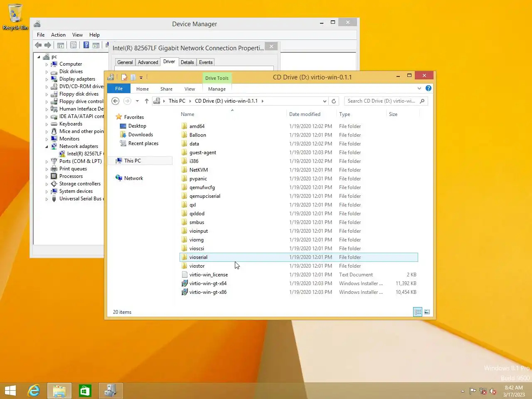Click the New Folder quick access icon in Explorer
Viewport: 532px width, 399px height.
[133, 77]
